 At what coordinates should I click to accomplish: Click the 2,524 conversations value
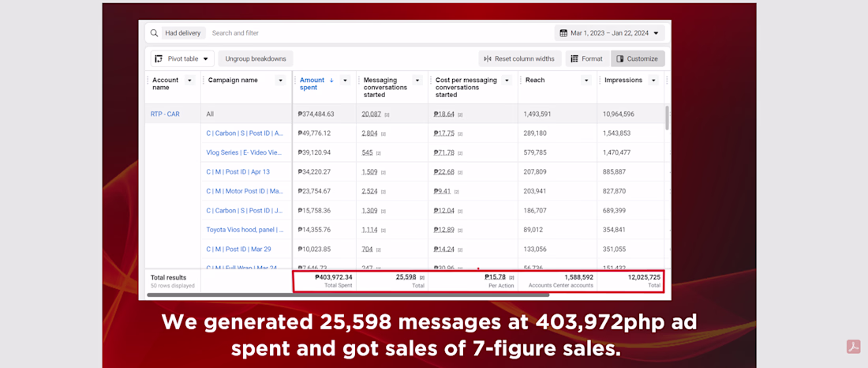coord(370,191)
